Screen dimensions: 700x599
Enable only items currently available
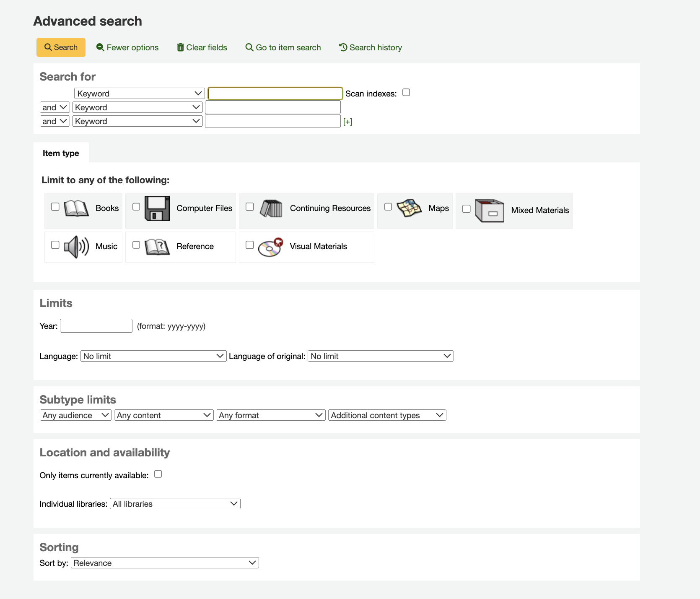158,474
